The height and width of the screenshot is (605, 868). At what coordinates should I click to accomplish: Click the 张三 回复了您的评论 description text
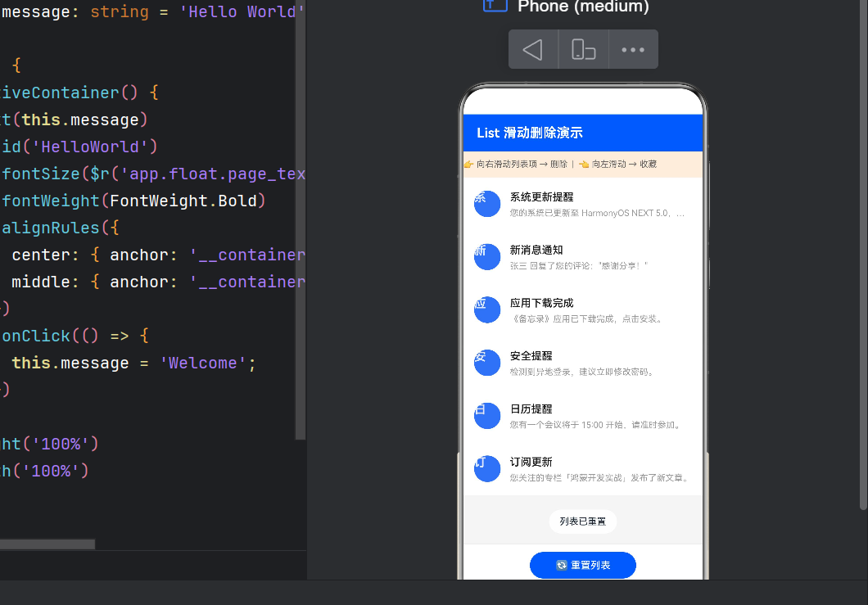(x=578, y=266)
